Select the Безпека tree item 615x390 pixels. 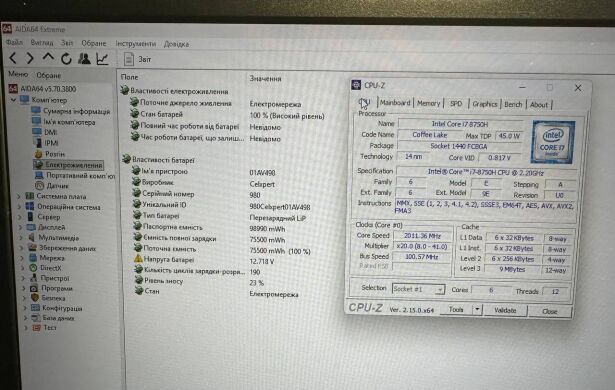53,298
